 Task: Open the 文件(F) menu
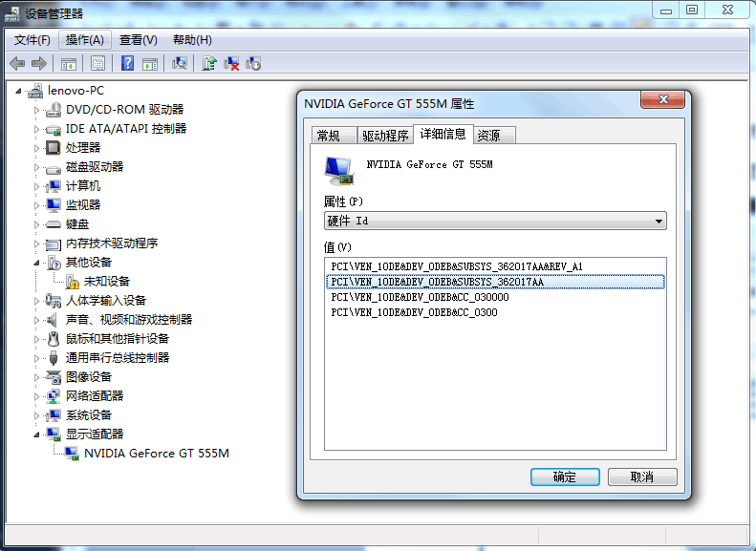32,40
